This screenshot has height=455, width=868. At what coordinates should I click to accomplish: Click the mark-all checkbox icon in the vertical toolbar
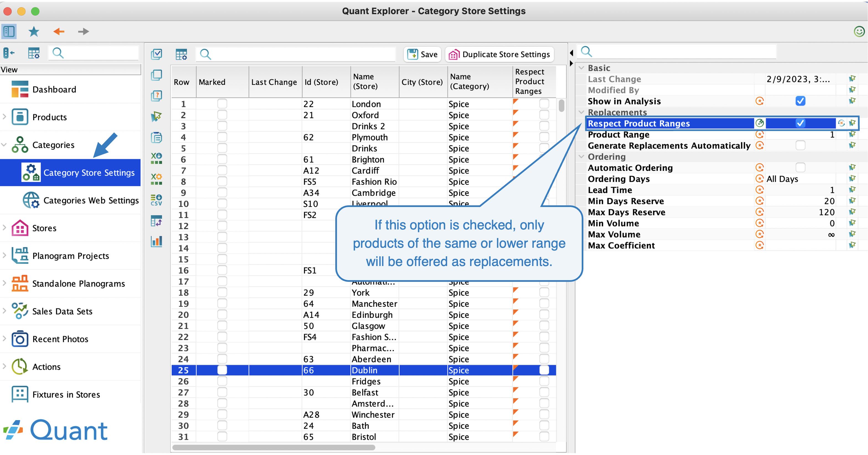(x=156, y=54)
